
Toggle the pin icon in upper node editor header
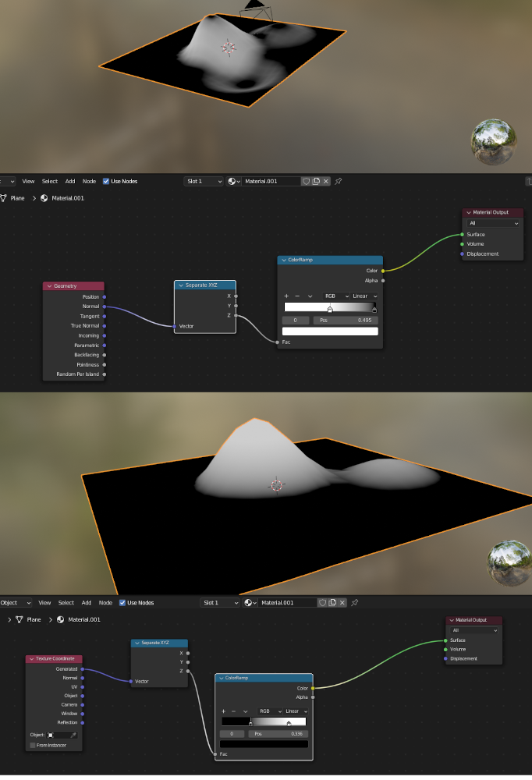[x=339, y=181]
